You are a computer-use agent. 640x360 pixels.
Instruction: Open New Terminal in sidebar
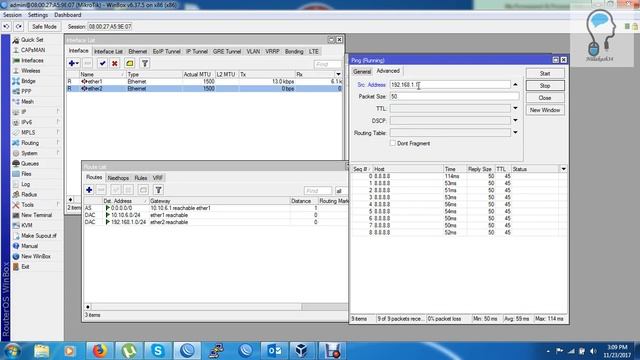tap(36, 215)
